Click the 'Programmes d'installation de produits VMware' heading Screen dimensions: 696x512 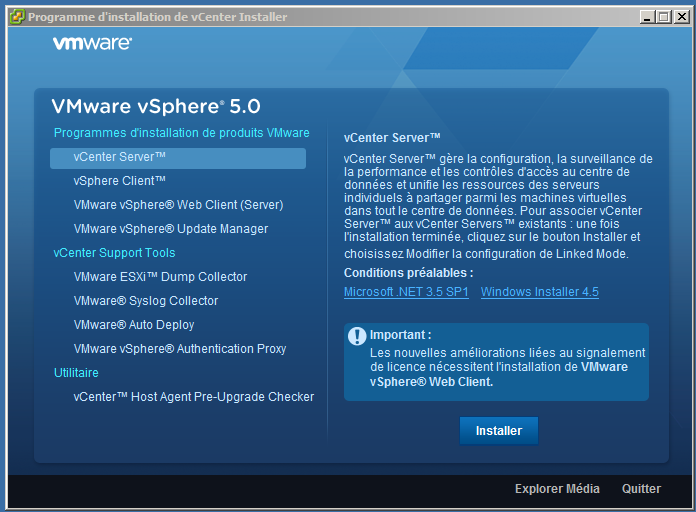click(x=182, y=133)
